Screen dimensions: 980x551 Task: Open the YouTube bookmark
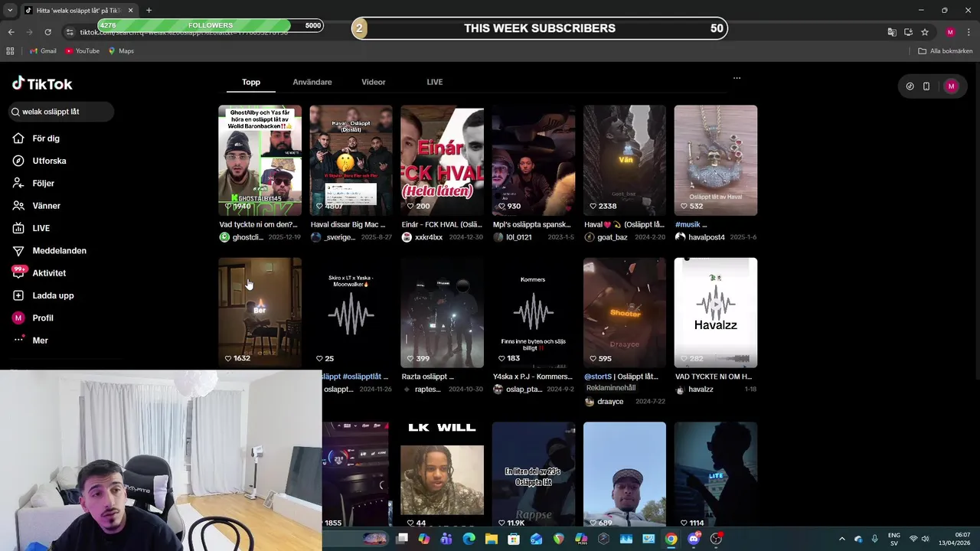[x=82, y=51]
